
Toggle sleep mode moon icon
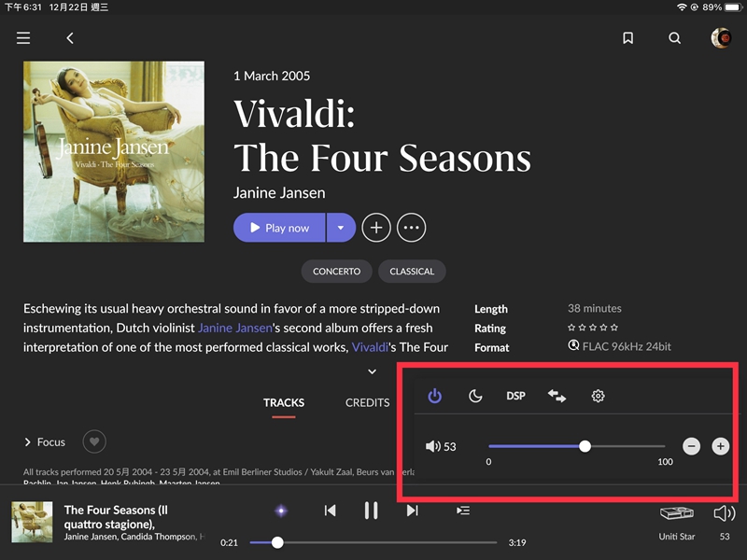point(475,396)
